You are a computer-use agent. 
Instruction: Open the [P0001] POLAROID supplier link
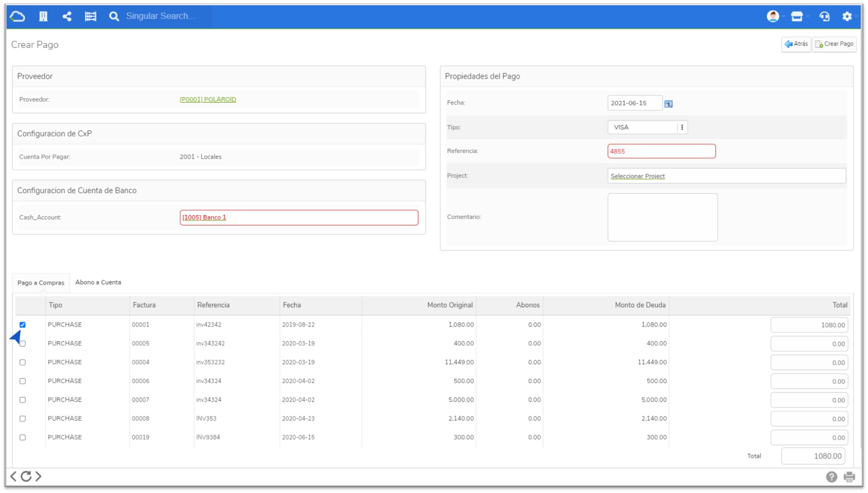(208, 99)
